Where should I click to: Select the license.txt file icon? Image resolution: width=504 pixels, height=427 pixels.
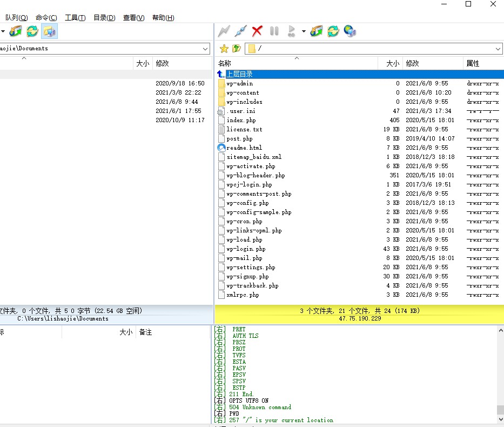pos(221,130)
